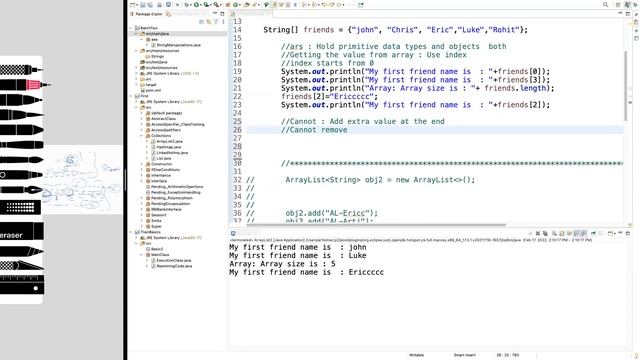
Task: Click the 'friends[2]="Ericcccc";' line
Action: pyautogui.click(x=329, y=97)
